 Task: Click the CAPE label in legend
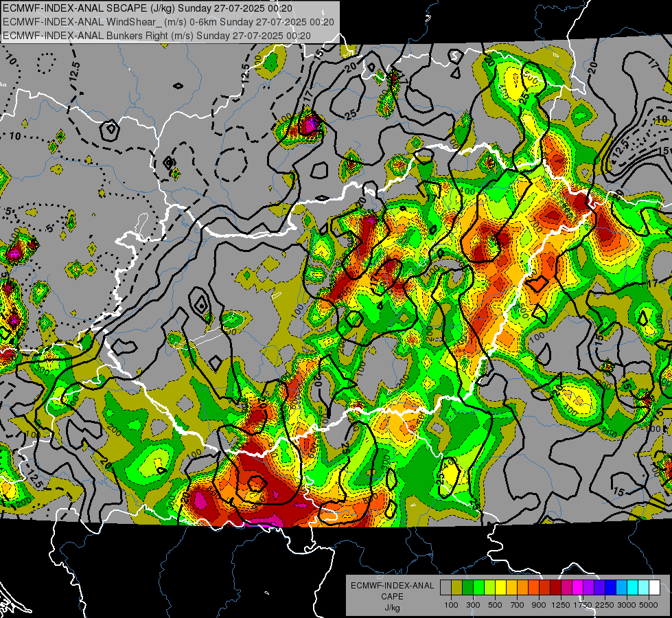click(x=392, y=596)
